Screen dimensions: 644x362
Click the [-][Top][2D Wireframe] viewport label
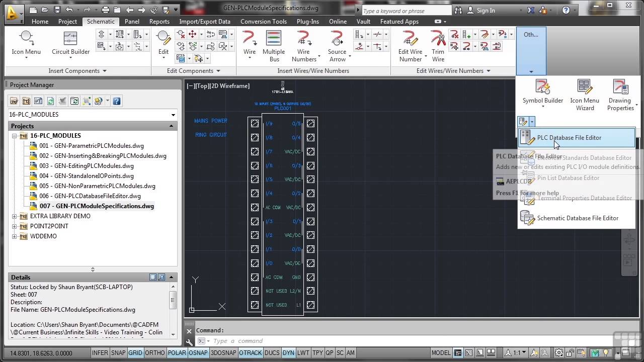[x=218, y=86]
